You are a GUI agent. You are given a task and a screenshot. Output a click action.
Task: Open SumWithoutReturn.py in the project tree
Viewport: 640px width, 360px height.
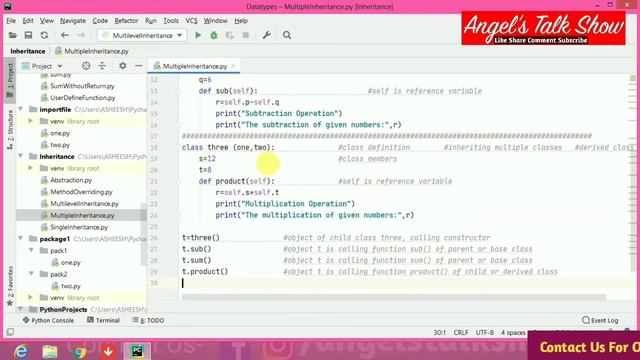[x=82, y=86]
